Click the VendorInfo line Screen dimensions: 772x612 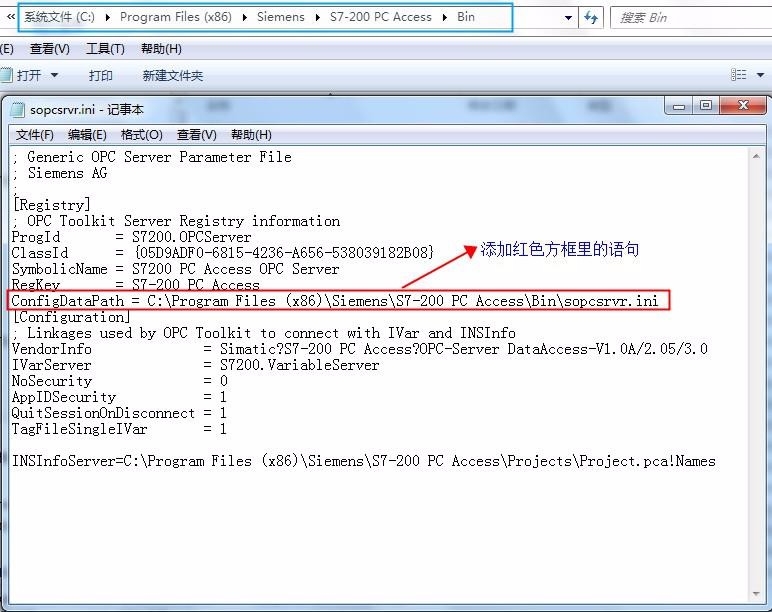pos(360,349)
